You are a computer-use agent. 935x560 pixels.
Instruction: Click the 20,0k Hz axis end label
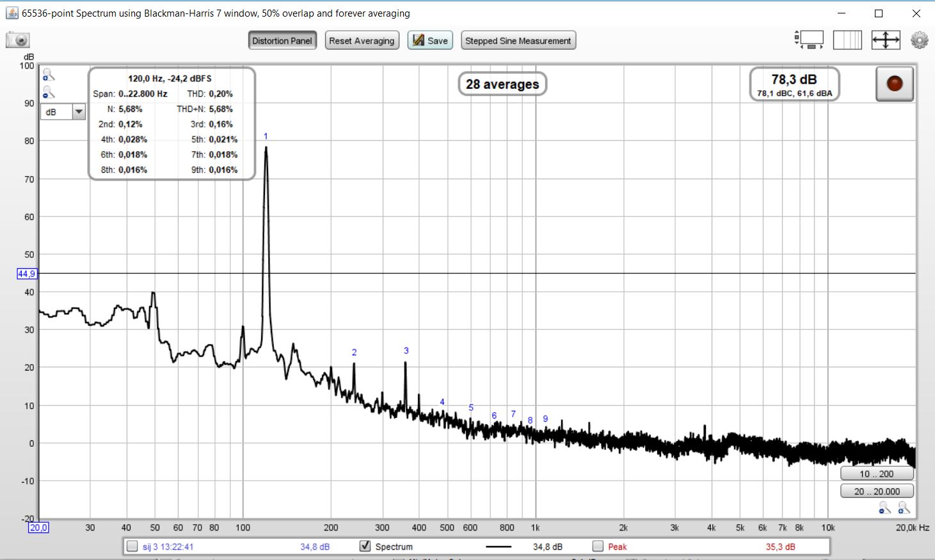(x=912, y=528)
